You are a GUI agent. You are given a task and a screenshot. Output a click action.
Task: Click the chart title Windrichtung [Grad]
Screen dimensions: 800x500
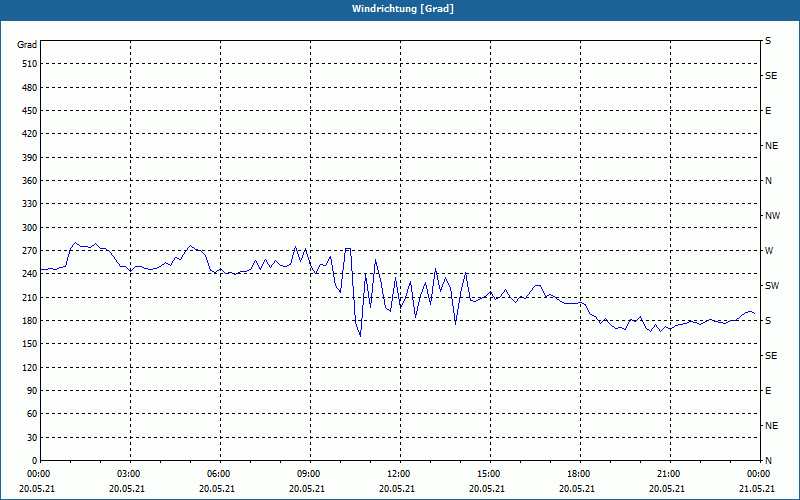pyautogui.click(x=403, y=9)
